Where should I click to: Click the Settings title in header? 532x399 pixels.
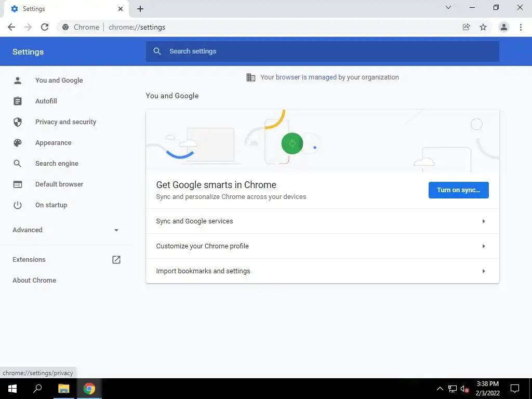[28, 51]
